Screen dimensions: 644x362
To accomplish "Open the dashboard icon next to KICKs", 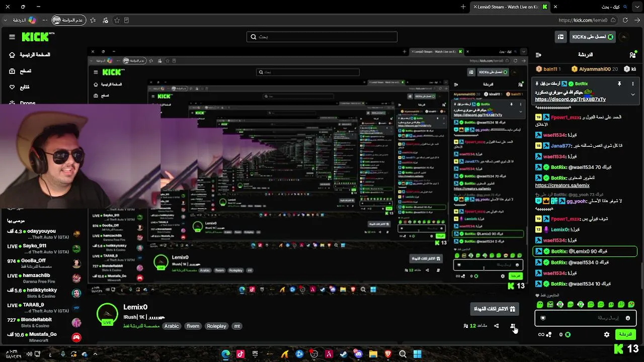I will tap(560, 37).
